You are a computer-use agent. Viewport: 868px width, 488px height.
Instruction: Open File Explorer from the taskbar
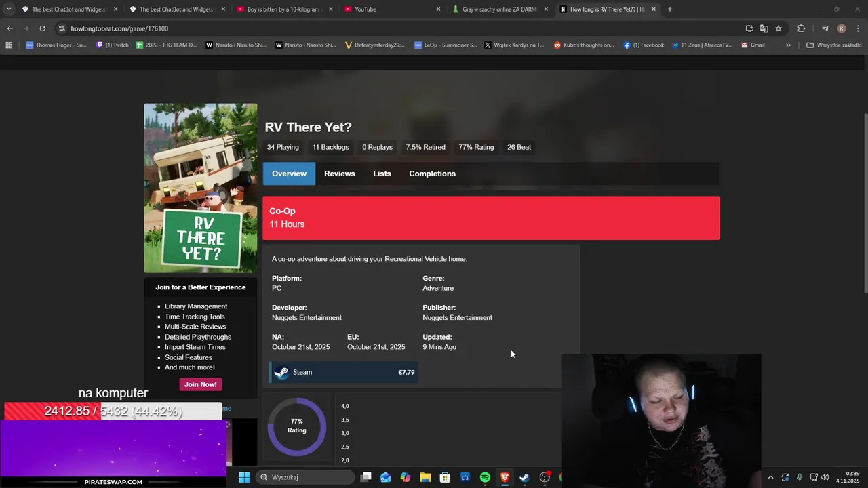click(425, 477)
